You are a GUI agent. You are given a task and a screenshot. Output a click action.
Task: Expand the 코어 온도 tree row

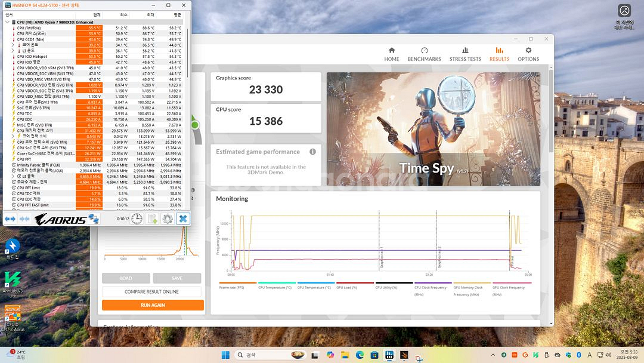point(13,45)
